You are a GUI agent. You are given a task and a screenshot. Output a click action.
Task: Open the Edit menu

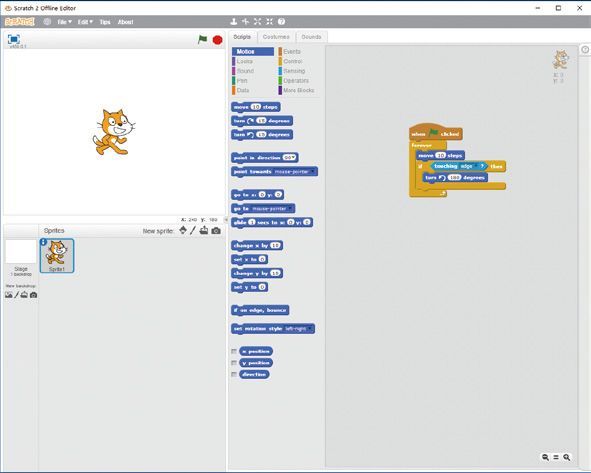[85, 22]
